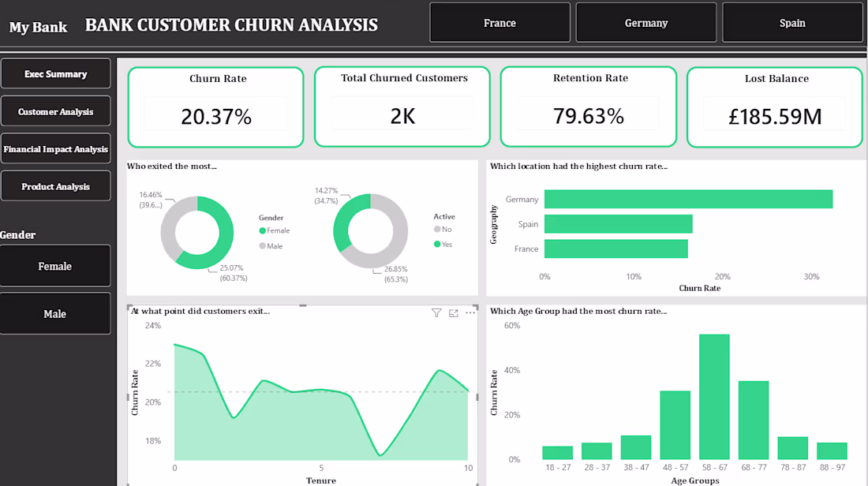Navigate to the Product Analysis page
This screenshot has width=868, height=486.
point(55,186)
